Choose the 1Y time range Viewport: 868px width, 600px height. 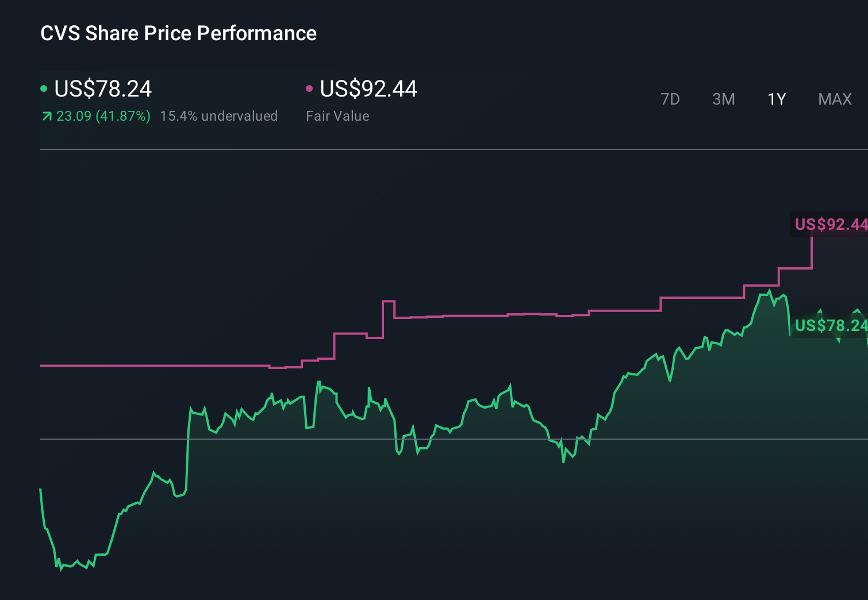777,99
